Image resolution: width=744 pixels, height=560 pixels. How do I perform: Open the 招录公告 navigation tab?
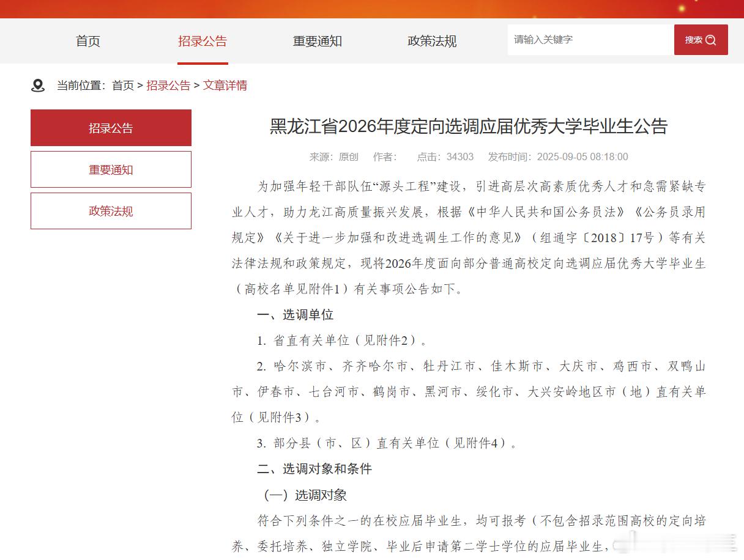tap(203, 41)
